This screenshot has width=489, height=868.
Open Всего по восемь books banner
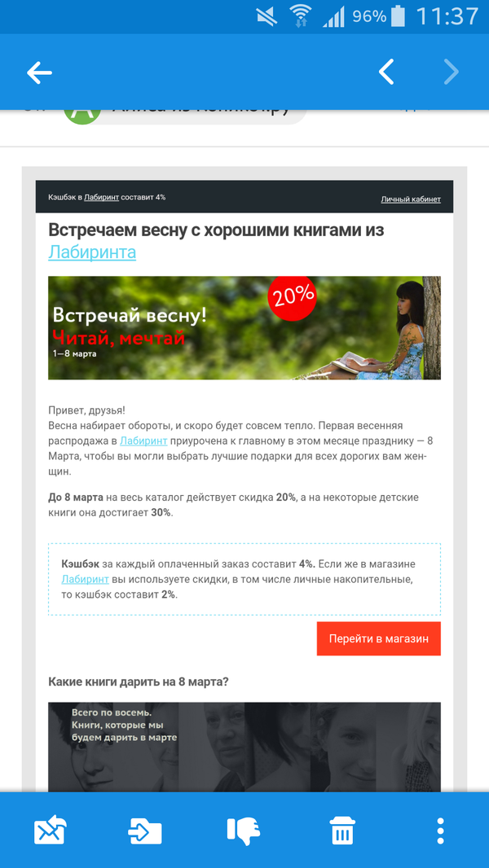(244, 747)
